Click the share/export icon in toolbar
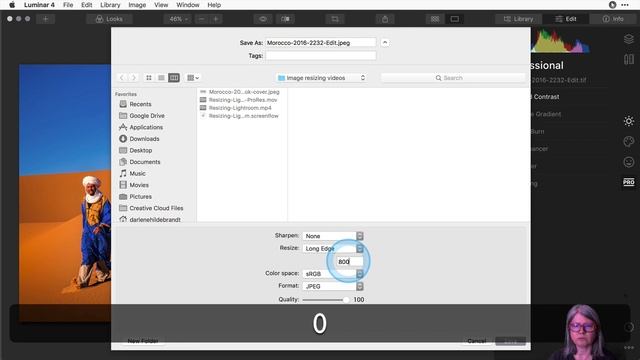640x360 pixels. pyautogui.click(x=385, y=19)
